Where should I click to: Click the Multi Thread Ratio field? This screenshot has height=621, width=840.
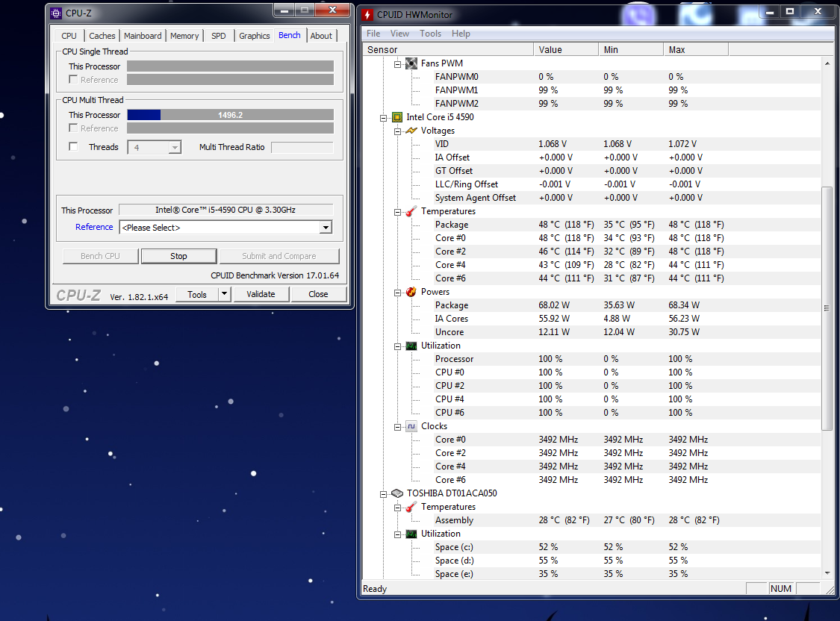302,147
